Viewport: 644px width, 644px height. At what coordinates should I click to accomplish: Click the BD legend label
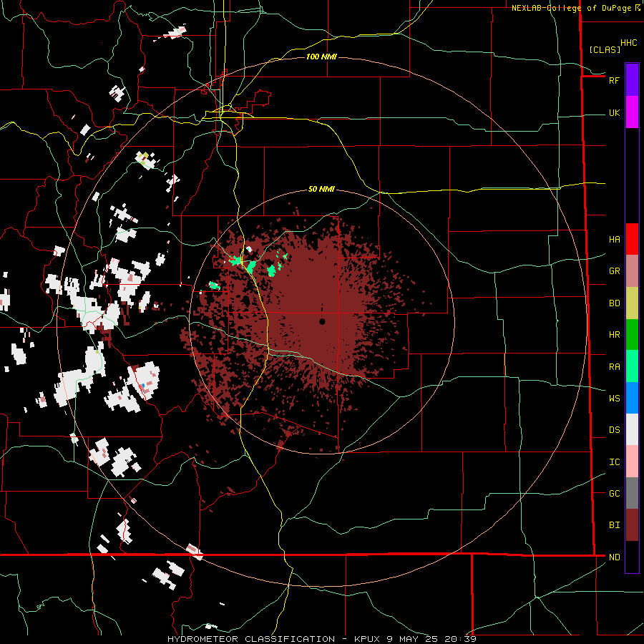(x=614, y=303)
